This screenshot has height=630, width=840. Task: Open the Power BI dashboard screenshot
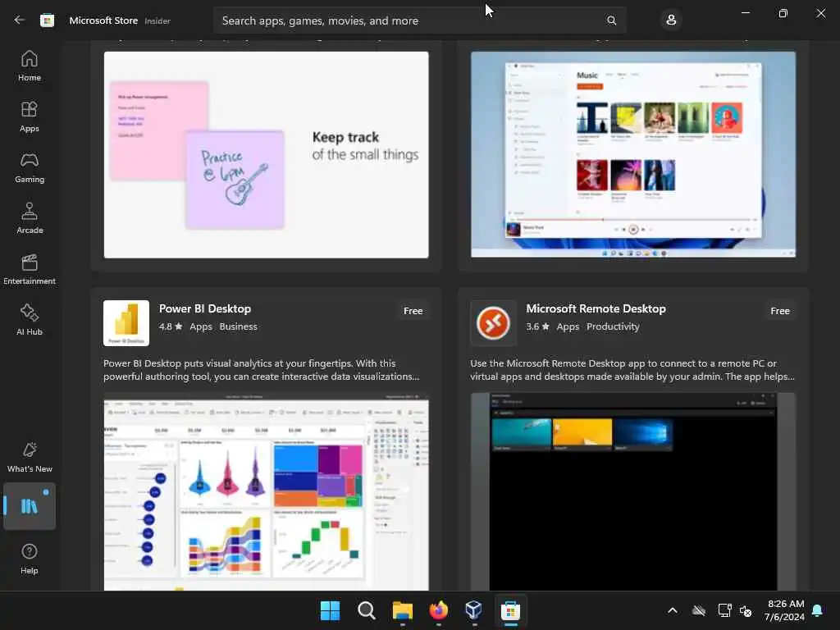point(267,492)
